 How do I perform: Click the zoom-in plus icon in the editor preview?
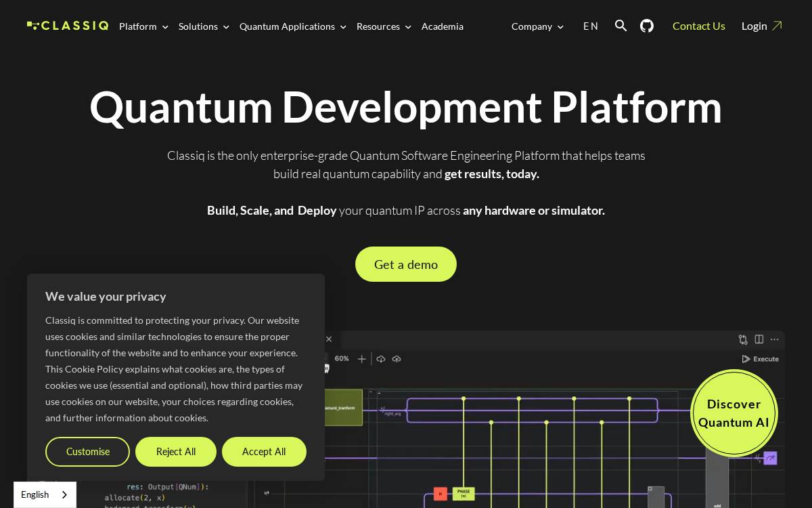(x=362, y=359)
